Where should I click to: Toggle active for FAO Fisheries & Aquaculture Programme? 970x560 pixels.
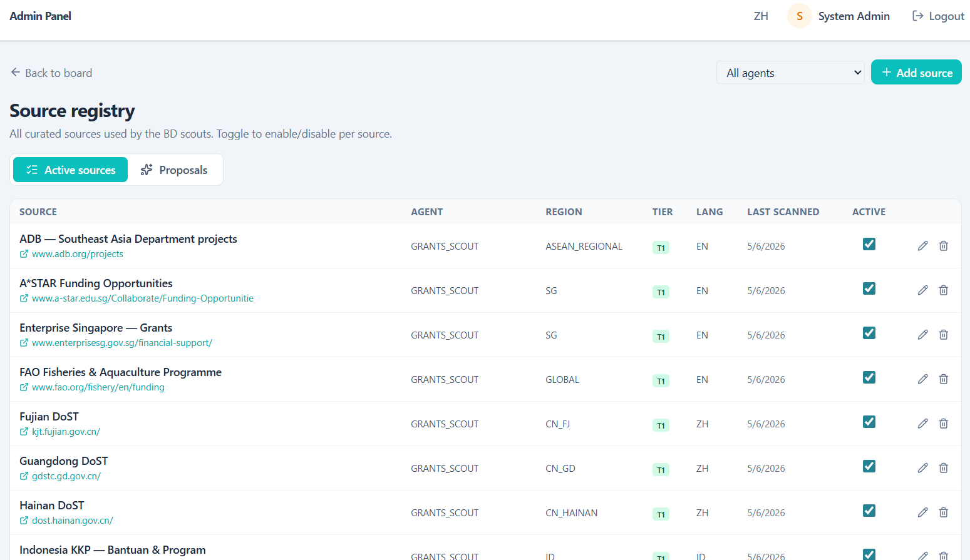tap(869, 377)
